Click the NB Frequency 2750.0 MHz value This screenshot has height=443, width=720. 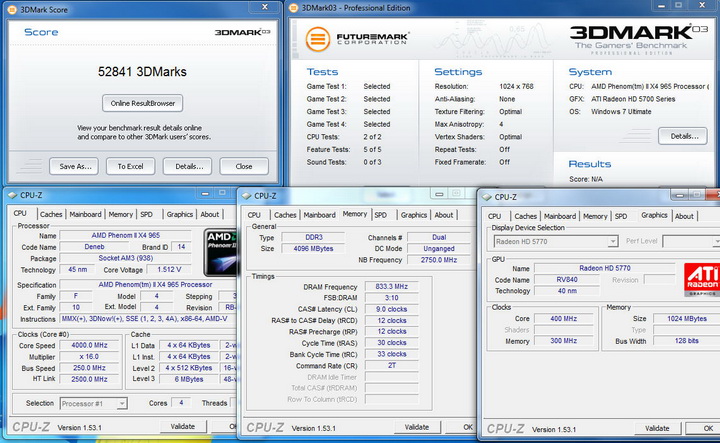click(439, 260)
